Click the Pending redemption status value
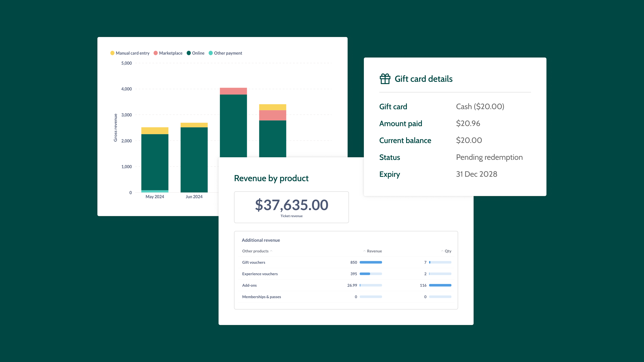 click(489, 157)
